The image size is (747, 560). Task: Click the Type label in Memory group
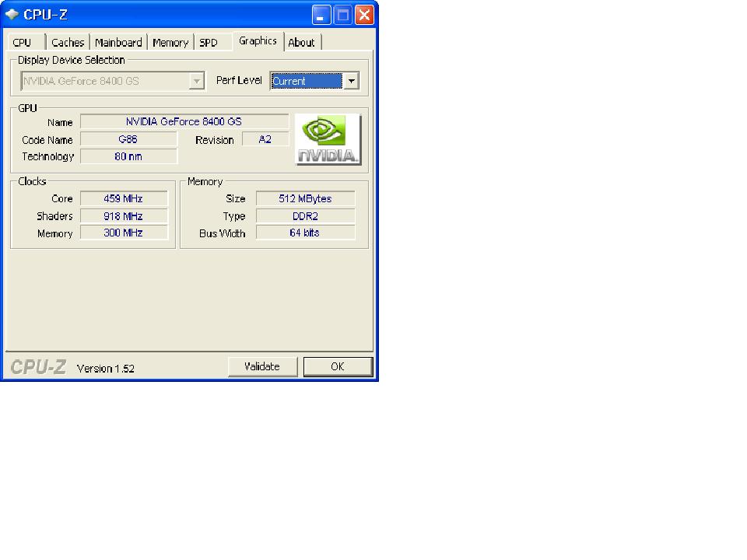tap(234, 216)
